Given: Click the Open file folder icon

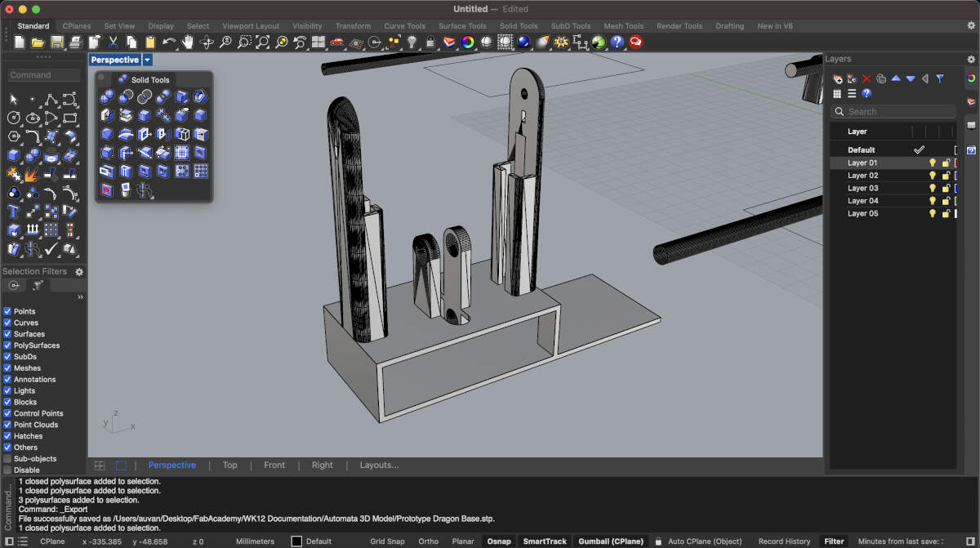Looking at the screenshot, I should tap(38, 41).
